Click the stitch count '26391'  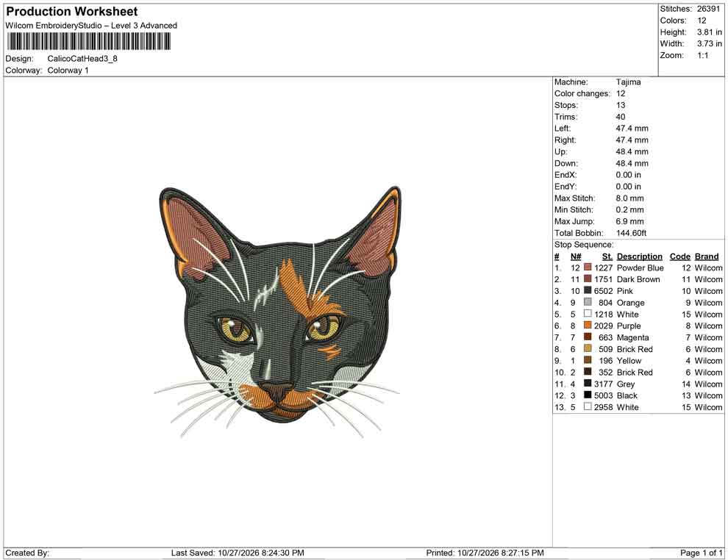point(708,9)
